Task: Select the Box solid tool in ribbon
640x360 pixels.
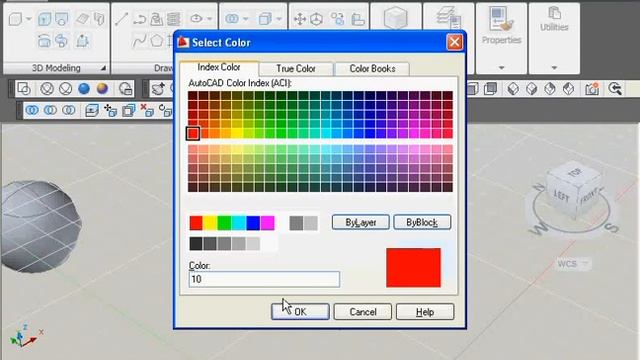Action: point(15,19)
